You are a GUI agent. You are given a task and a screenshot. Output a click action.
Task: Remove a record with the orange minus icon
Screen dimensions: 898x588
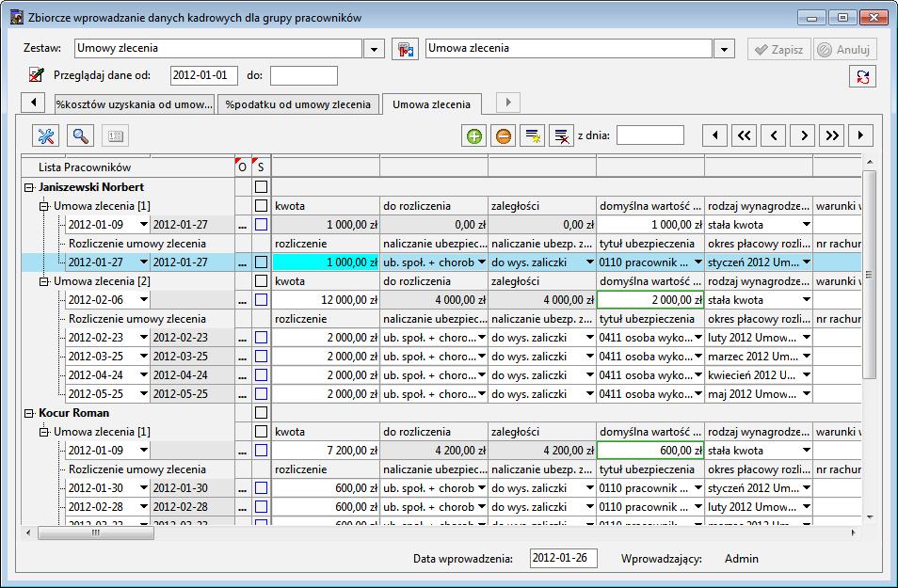point(504,136)
